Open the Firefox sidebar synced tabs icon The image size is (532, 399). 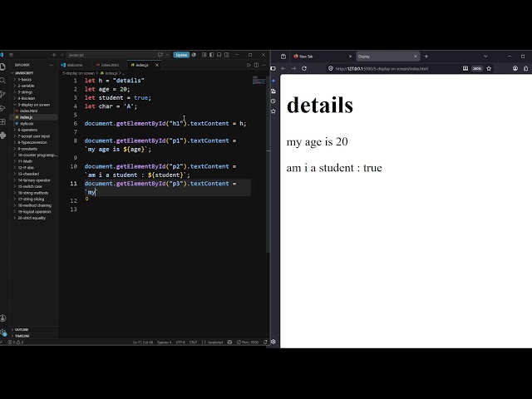point(273,91)
